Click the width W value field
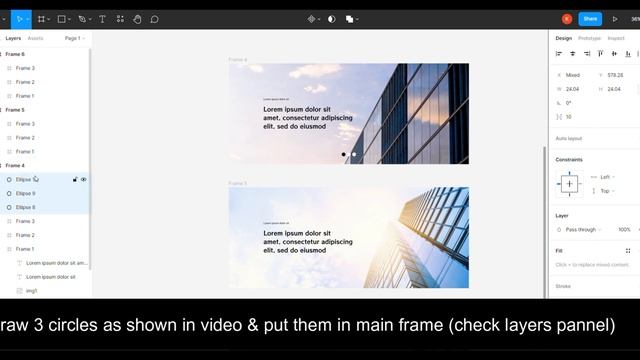The image size is (640, 360). (x=572, y=89)
